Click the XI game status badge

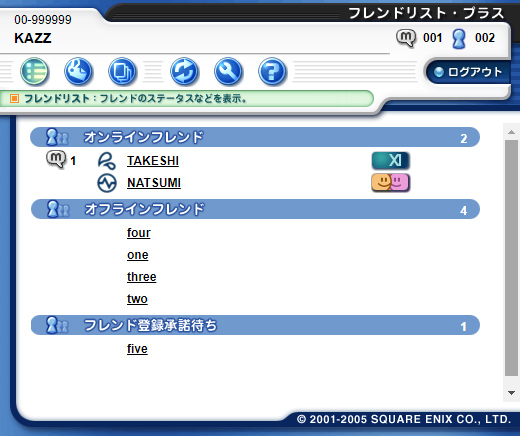coord(391,161)
